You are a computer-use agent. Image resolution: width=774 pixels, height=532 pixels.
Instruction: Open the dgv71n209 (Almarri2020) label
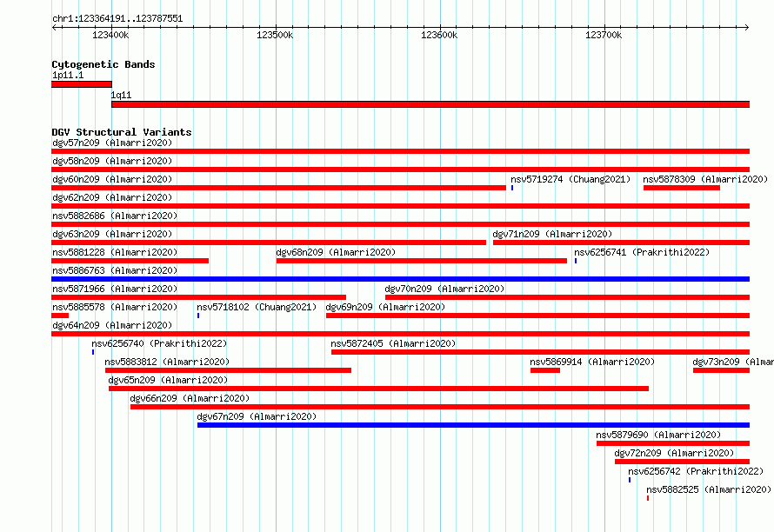(x=552, y=234)
